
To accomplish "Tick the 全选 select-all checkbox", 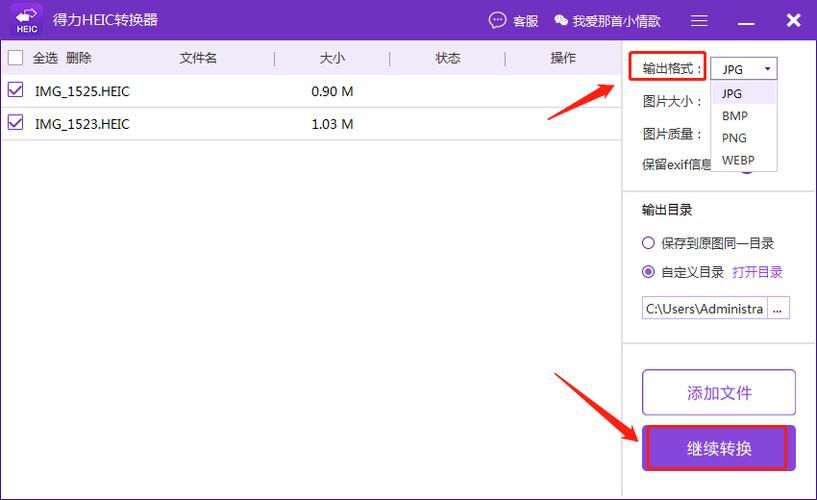I will [16, 57].
